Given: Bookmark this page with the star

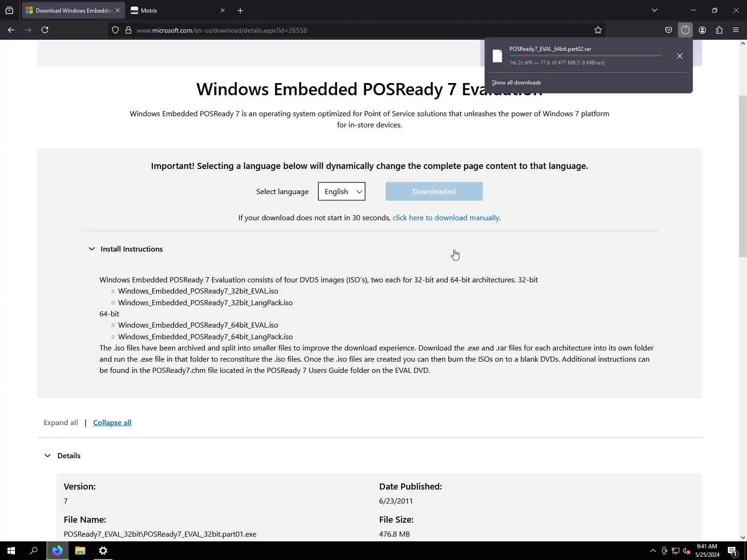Looking at the screenshot, I should (598, 30).
